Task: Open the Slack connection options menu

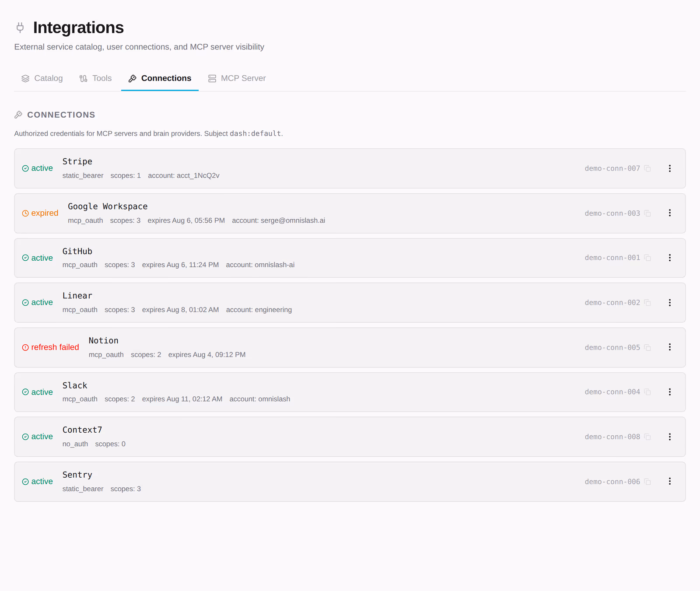Action: 669,392
